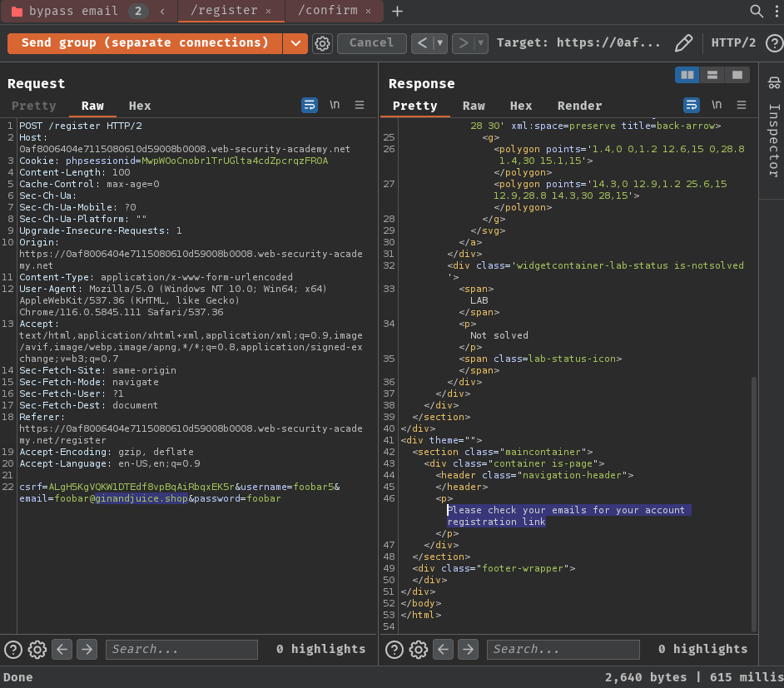Open Response search settings gear
Image resolution: width=784 pixels, height=688 pixels.
pyautogui.click(x=419, y=650)
